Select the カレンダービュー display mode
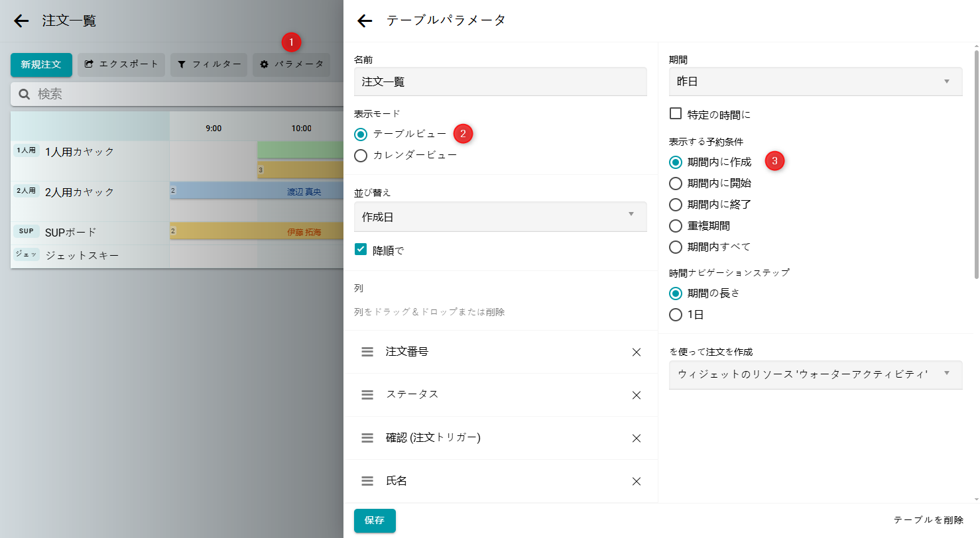Viewport: 980px width, 538px height. [361, 156]
